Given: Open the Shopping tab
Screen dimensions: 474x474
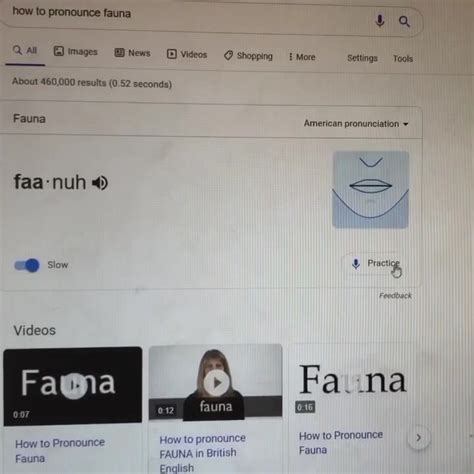Looking at the screenshot, I should click(248, 56).
